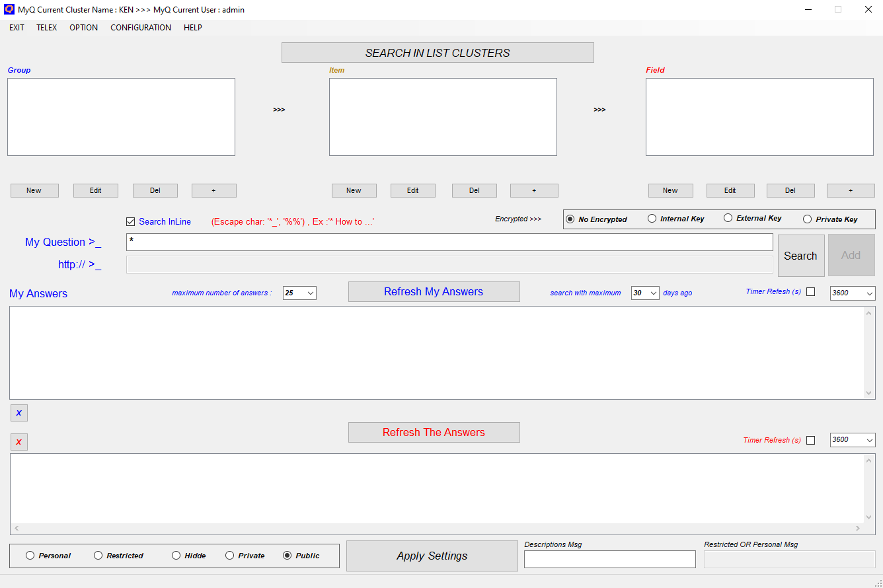883x588 pixels.
Task: Click the red x clear button
Action: (19, 442)
